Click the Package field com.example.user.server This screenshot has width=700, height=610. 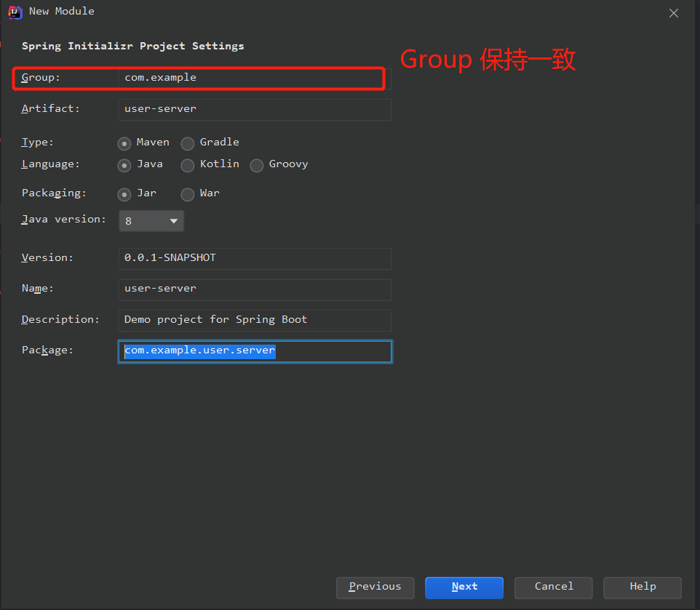255,351
